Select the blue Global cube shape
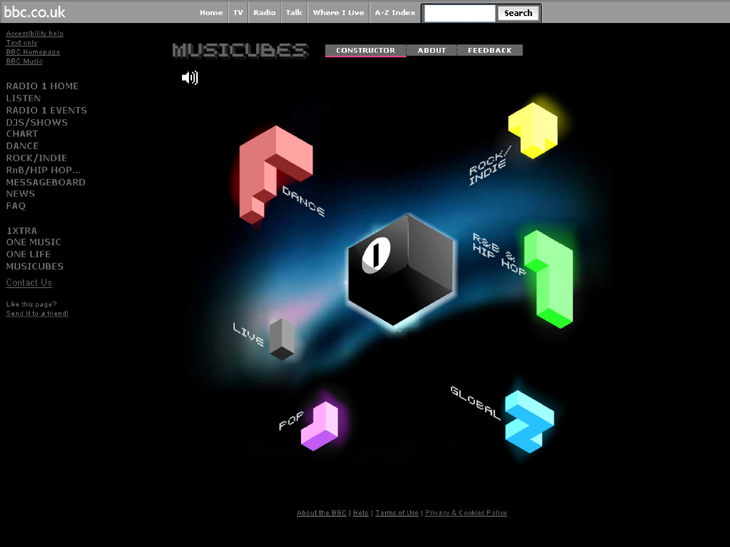This screenshot has height=547, width=730. [x=529, y=421]
